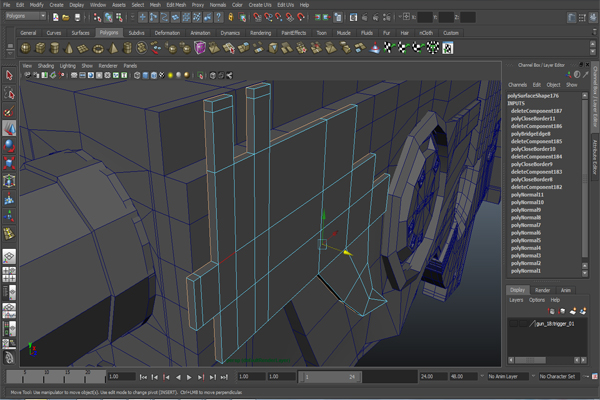The height and width of the screenshot is (400, 600).
Task: Open Layers menu in Layer Editor
Action: tap(516, 300)
